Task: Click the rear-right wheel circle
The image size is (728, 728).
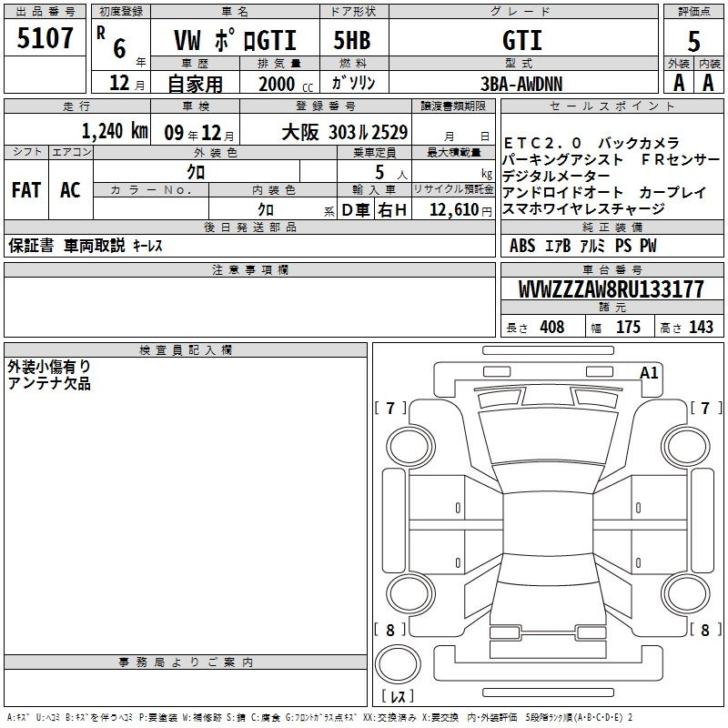Action: click(686, 594)
